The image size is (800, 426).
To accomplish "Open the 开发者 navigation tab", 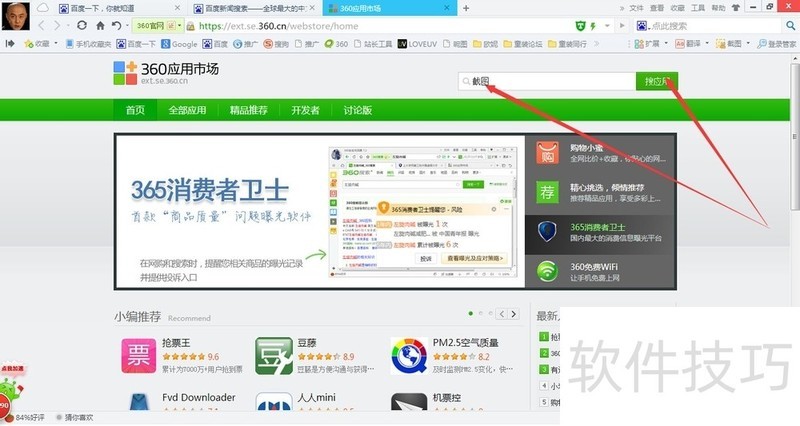I will pos(305,110).
